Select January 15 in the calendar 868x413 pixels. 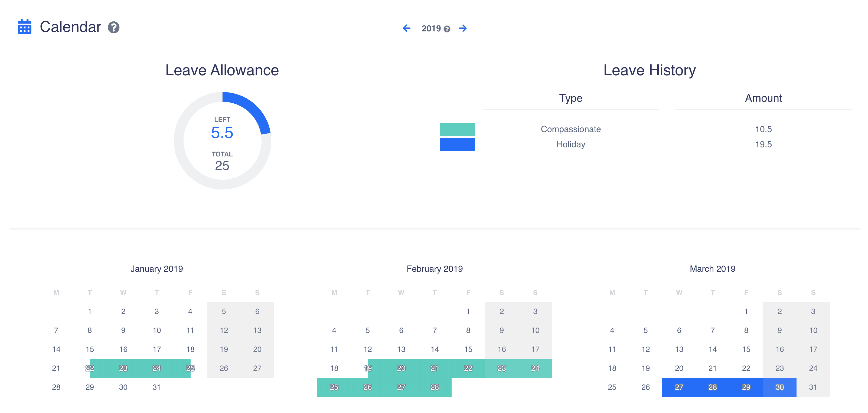coord(90,349)
